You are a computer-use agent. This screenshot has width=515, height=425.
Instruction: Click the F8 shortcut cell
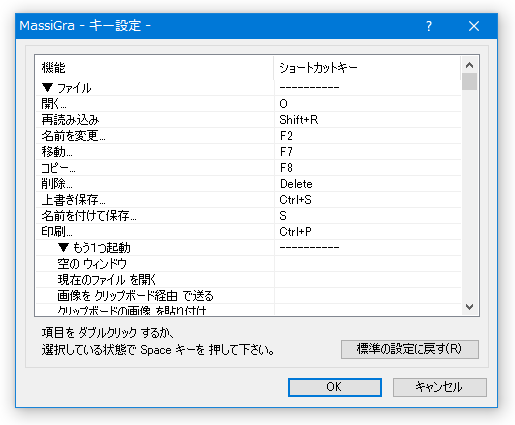(x=368, y=168)
